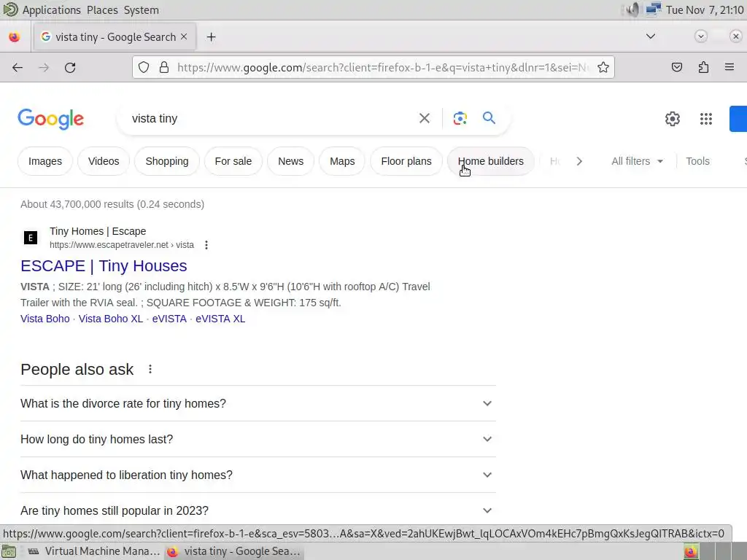Open the list all tabs dropdown arrow
Viewport: 747px width, 560px height.
click(x=650, y=36)
